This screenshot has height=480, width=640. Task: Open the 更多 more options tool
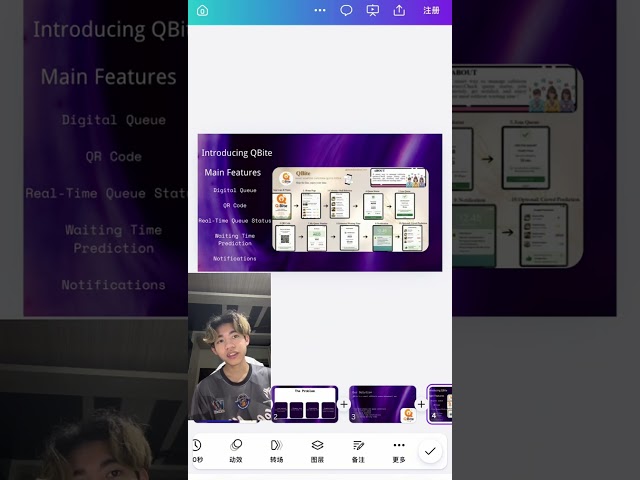pyautogui.click(x=399, y=451)
